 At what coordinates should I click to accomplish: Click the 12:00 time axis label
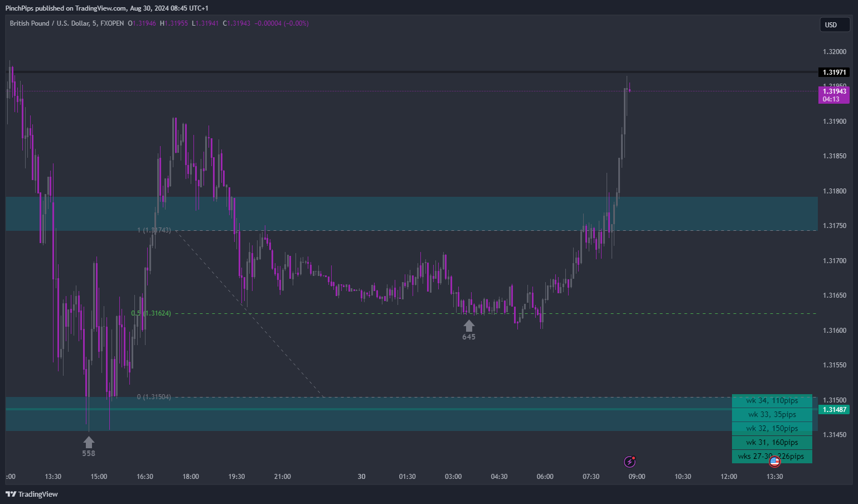(729, 477)
